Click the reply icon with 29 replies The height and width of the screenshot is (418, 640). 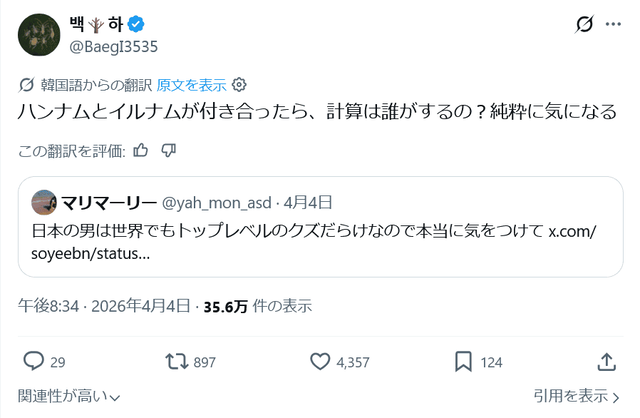34,361
